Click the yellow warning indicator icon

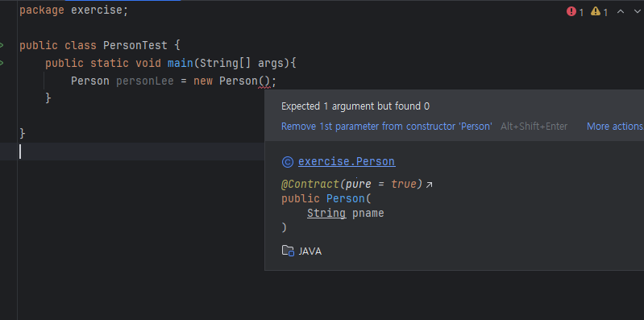click(x=595, y=11)
